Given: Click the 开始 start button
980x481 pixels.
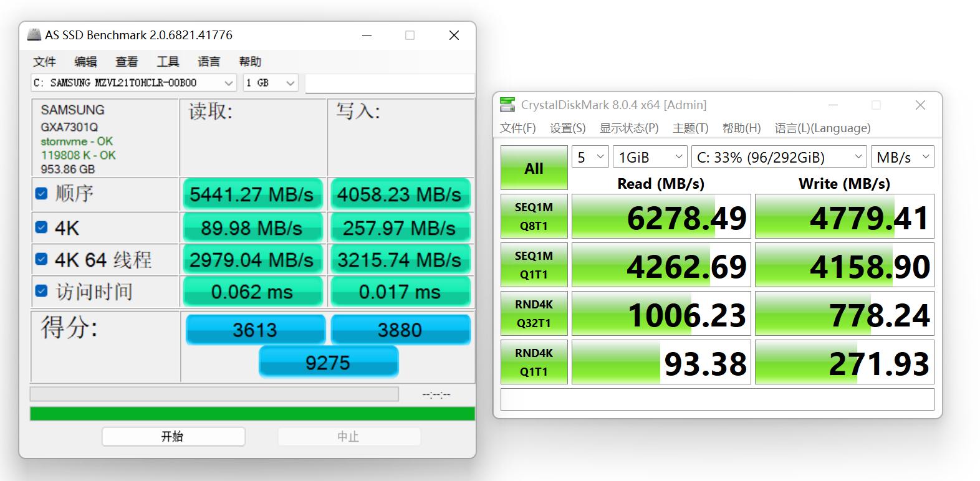Looking at the screenshot, I should [x=173, y=436].
